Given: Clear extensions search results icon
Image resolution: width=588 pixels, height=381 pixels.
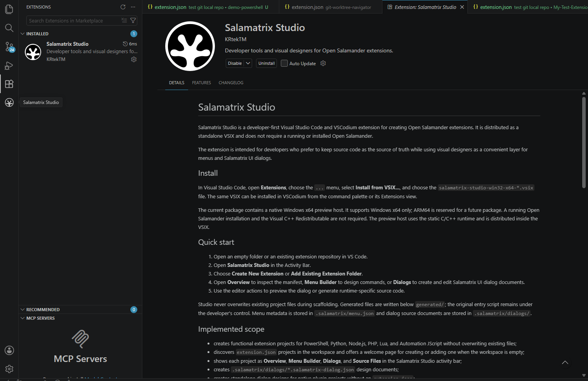Looking at the screenshot, I should [124, 21].
